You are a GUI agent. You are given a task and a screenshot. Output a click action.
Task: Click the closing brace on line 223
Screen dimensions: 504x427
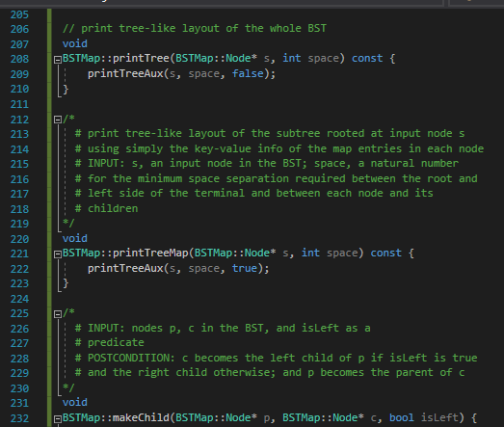click(66, 283)
